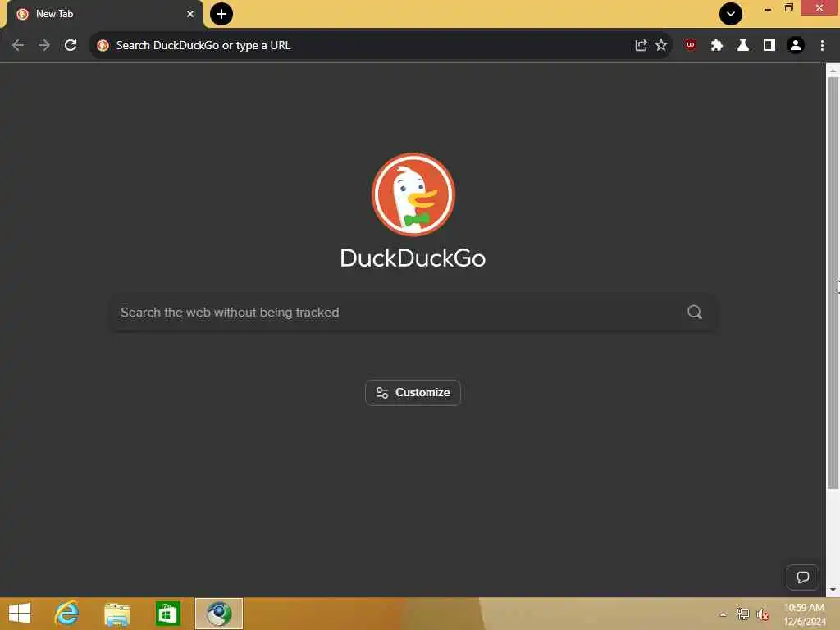
Task: Click the DuckDuckGo duck logo
Action: point(413,194)
